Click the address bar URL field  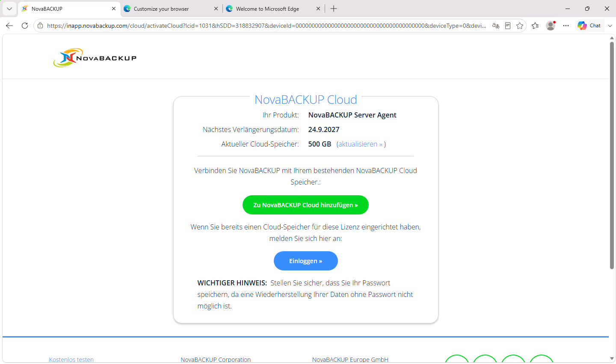[x=266, y=26]
